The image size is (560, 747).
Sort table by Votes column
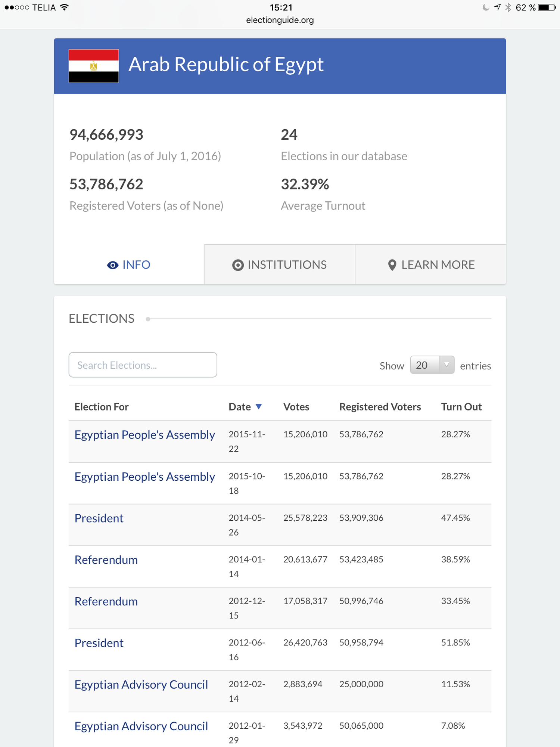pyautogui.click(x=296, y=407)
